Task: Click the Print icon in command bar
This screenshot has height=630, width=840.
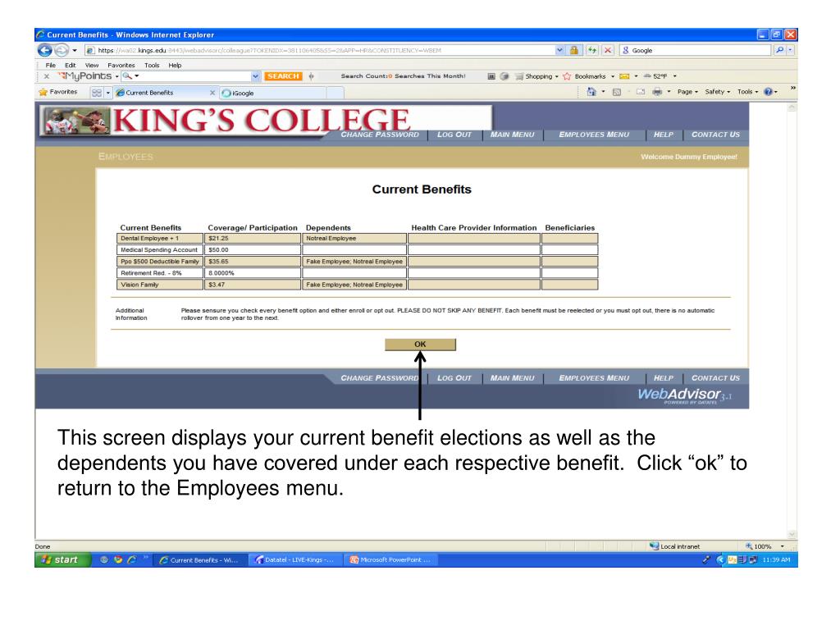Action: coord(657,92)
